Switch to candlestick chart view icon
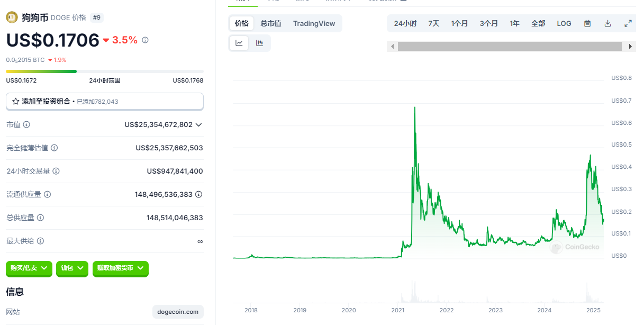The image size is (644, 325). pos(259,43)
